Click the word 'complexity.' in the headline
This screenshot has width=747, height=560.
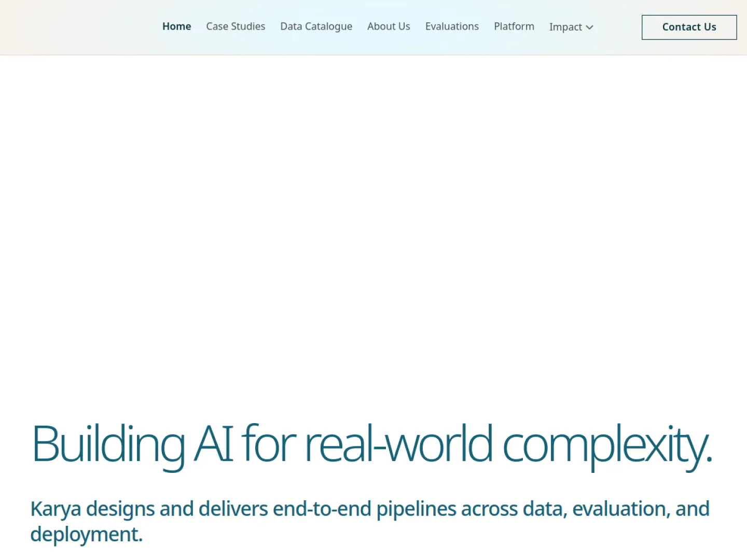tap(607, 445)
